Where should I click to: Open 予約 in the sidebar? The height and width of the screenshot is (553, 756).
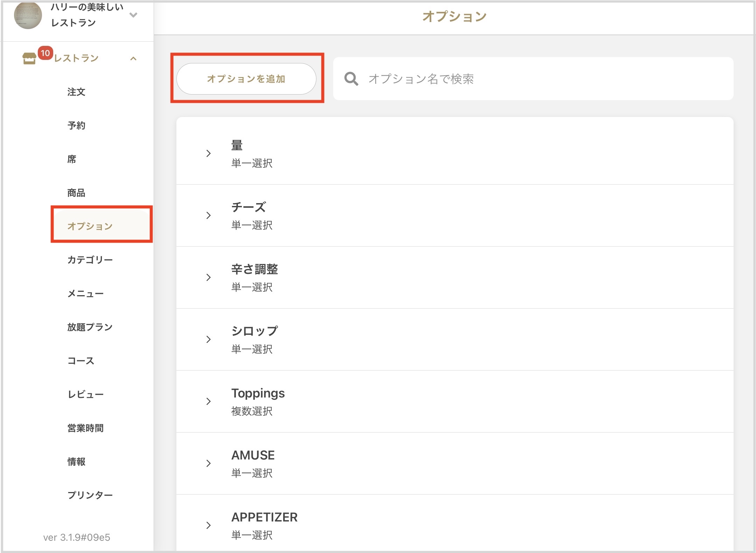coord(76,125)
